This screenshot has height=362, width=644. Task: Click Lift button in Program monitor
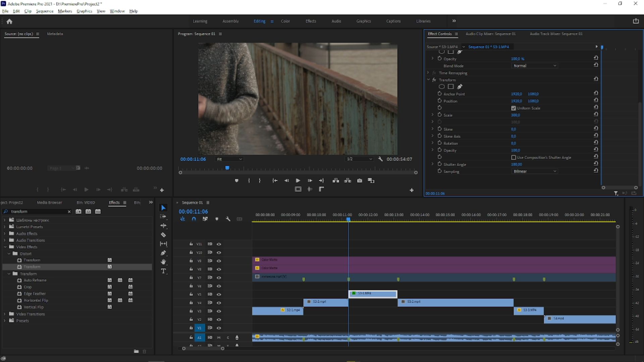(336, 181)
